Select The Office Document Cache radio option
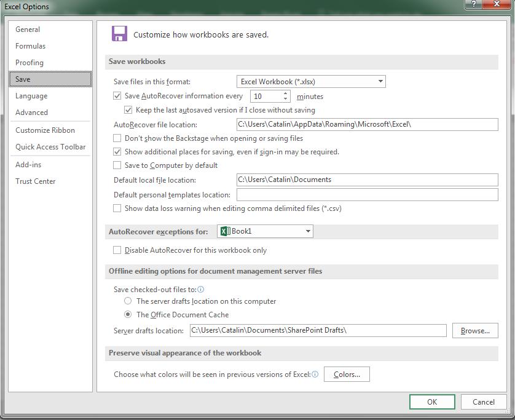 pos(128,314)
